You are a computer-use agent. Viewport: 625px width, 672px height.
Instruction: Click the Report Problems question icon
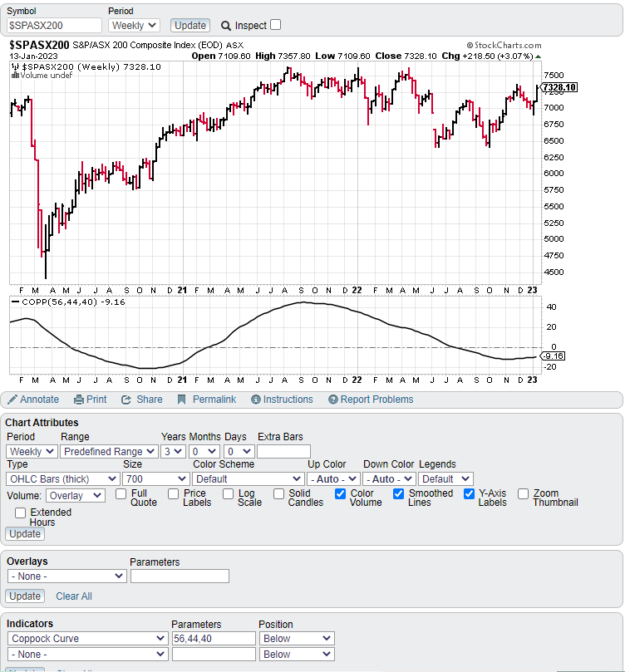(x=333, y=400)
